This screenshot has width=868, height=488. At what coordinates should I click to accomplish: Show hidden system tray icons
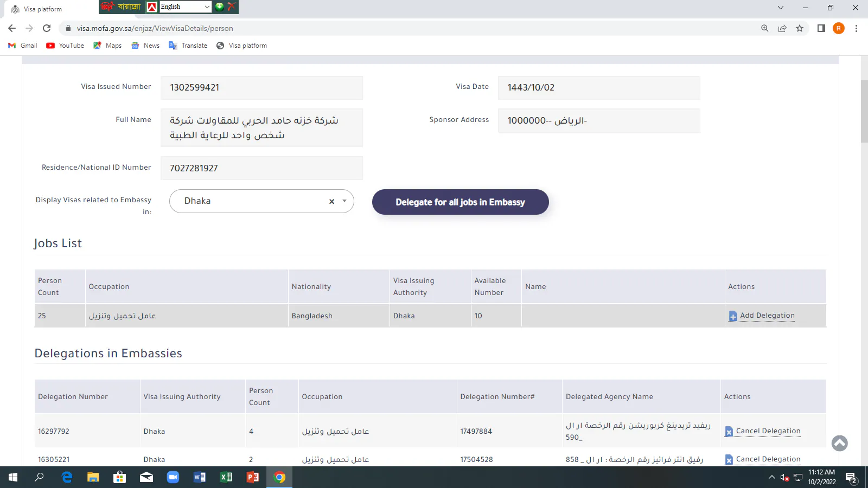tap(772, 477)
